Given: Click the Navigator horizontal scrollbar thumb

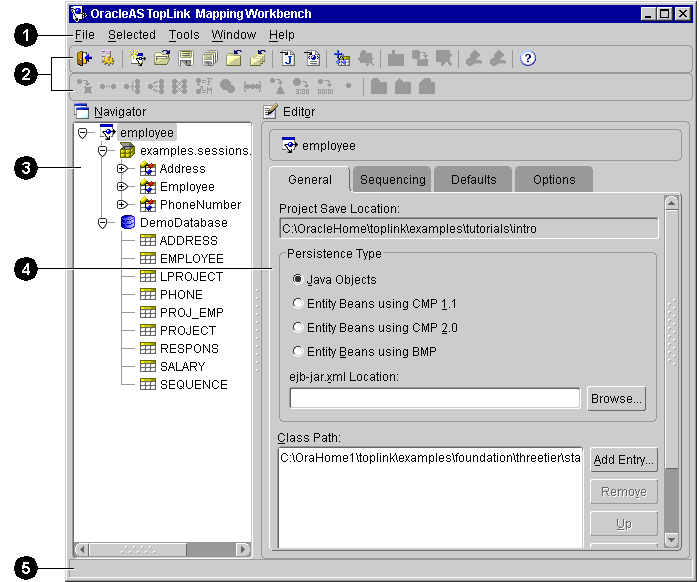Looking at the screenshot, I should click(x=138, y=549).
